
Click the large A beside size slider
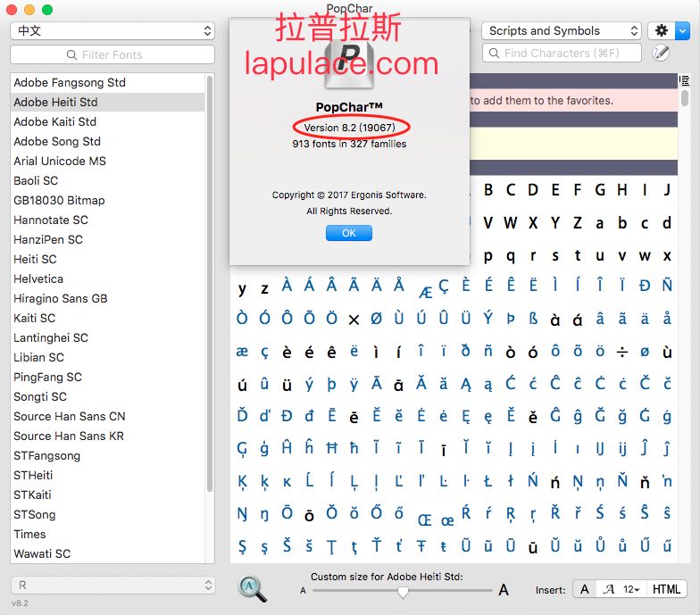coord(504,590)
